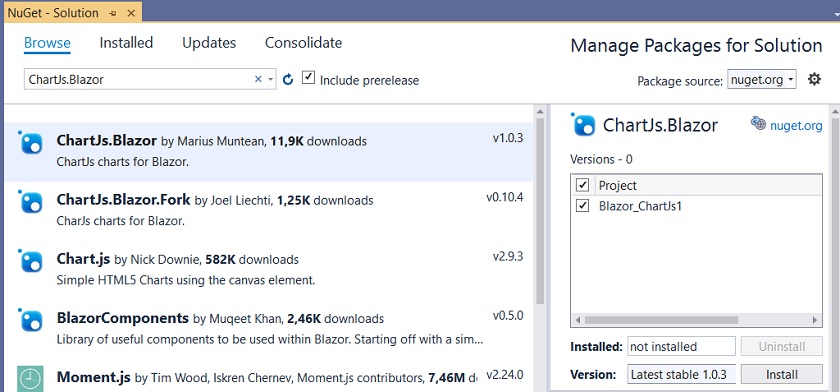This screenshot has width=840, height=392.
Task: Uncheck the Blazor_ChartJs1 project checkbox
Action: pyautogui.click(x=582, y=206)
